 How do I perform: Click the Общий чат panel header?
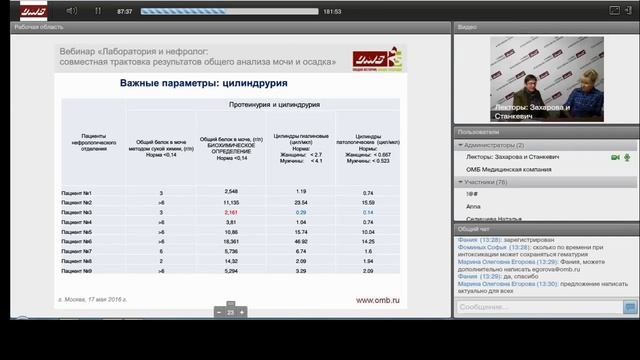[x=547, y=229]
